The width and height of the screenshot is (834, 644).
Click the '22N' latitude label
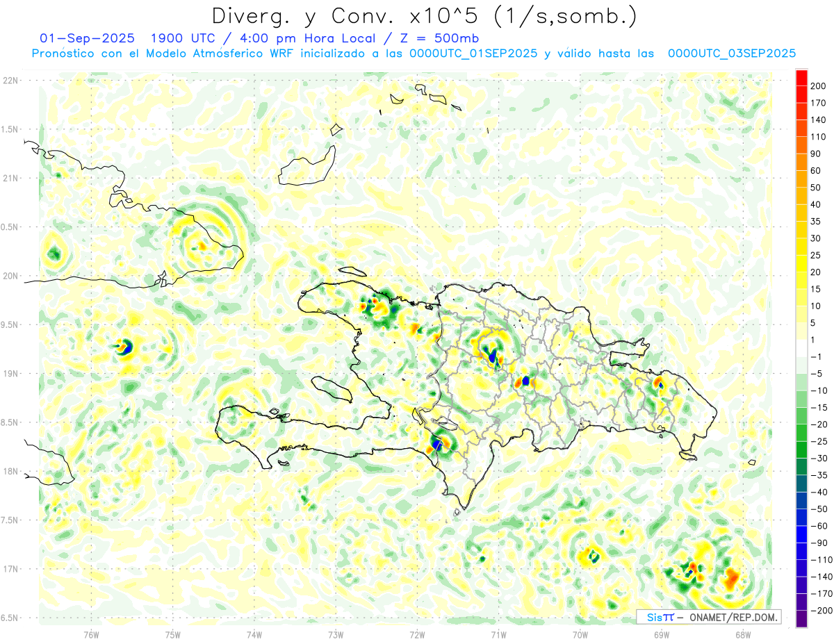point(10,80)
